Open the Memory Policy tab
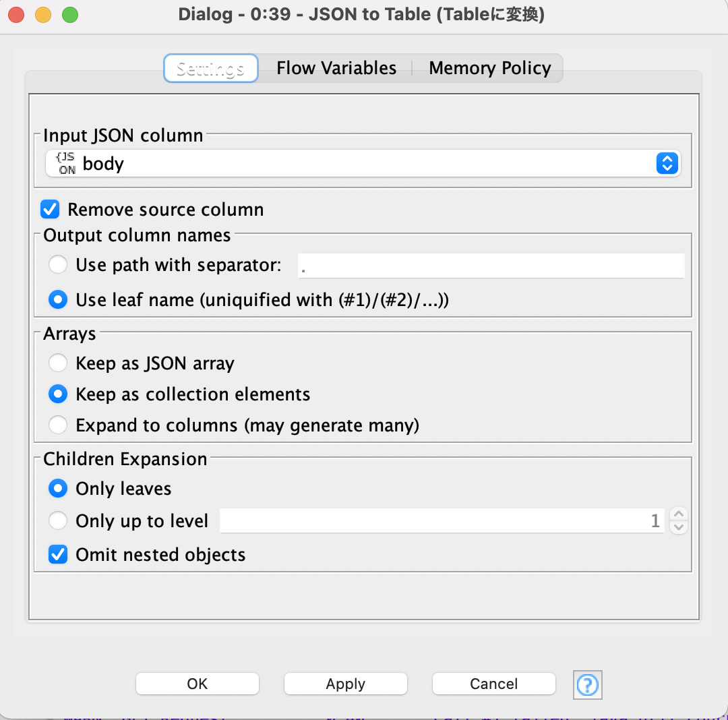Screen dimensions: 728x720 point(490,68)
